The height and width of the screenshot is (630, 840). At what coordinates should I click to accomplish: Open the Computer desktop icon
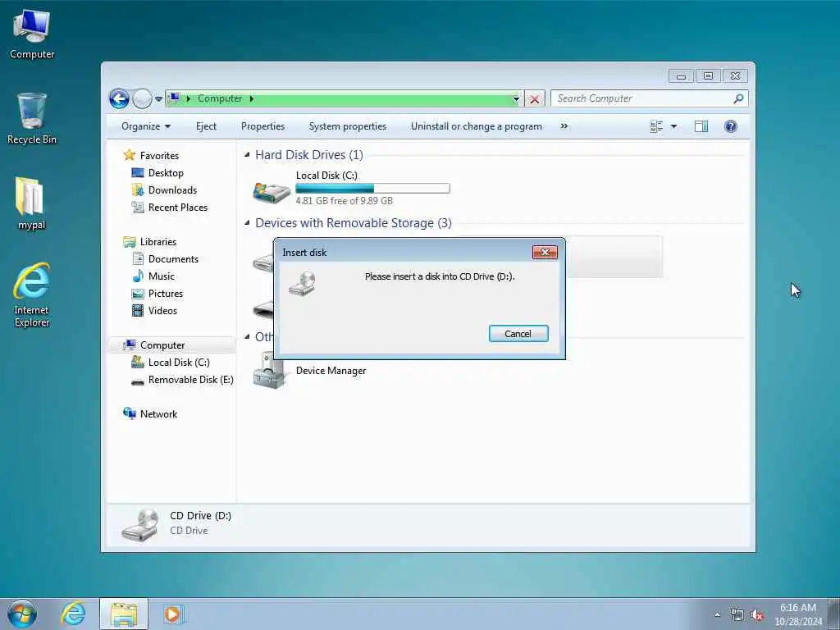[32, 34]
